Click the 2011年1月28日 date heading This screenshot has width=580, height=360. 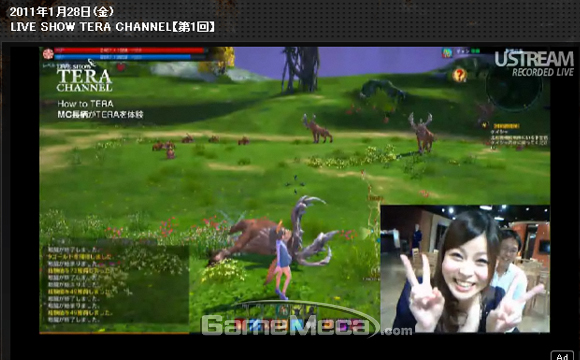(x=61, y=12)
